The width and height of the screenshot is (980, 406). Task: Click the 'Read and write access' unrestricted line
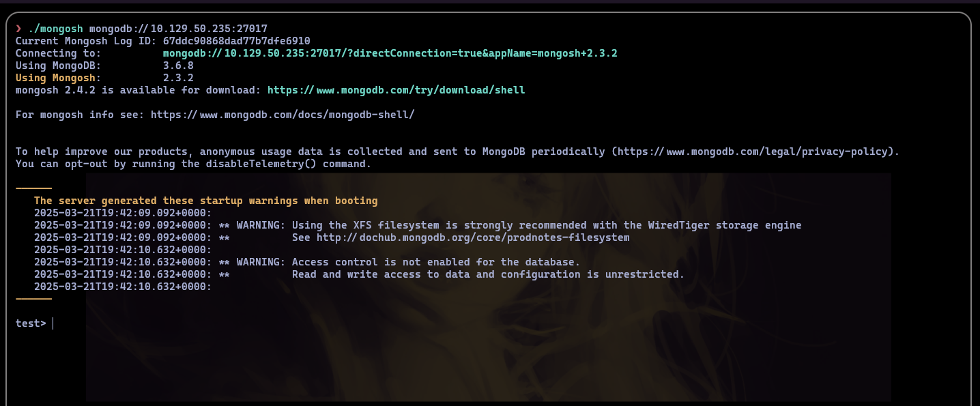(x=359, y=274)
